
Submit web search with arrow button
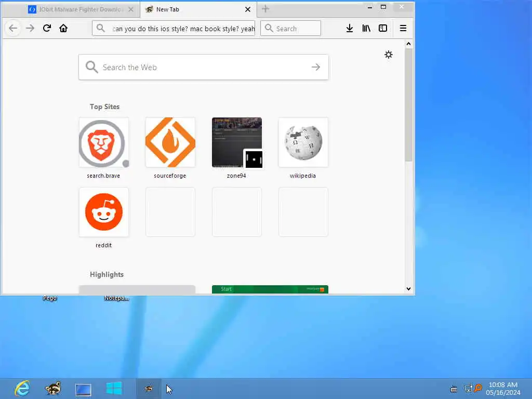316,67
